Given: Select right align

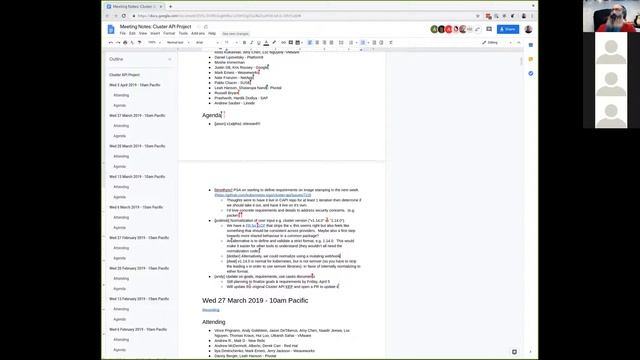Looking at the screenshot, I should point(324,42).
